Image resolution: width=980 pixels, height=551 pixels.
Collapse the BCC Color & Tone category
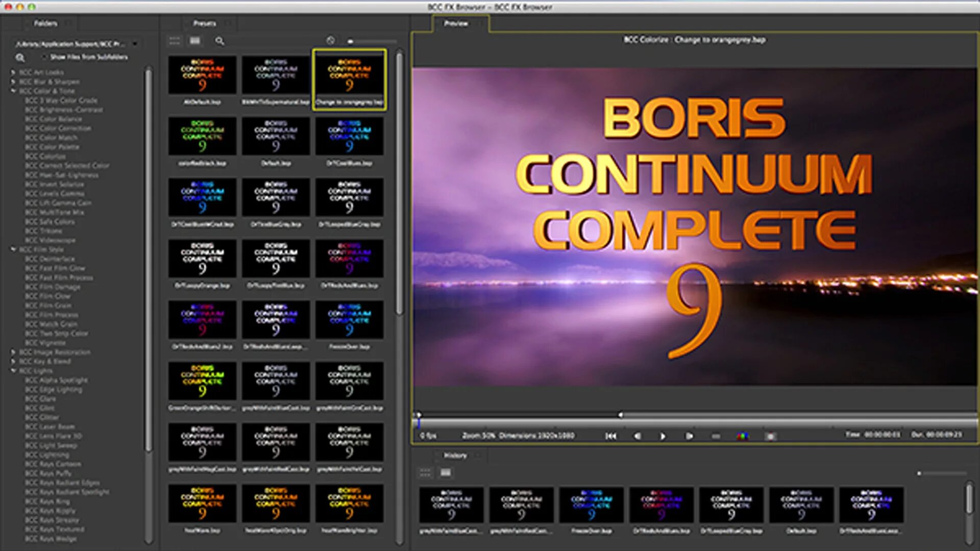point(13,90)
